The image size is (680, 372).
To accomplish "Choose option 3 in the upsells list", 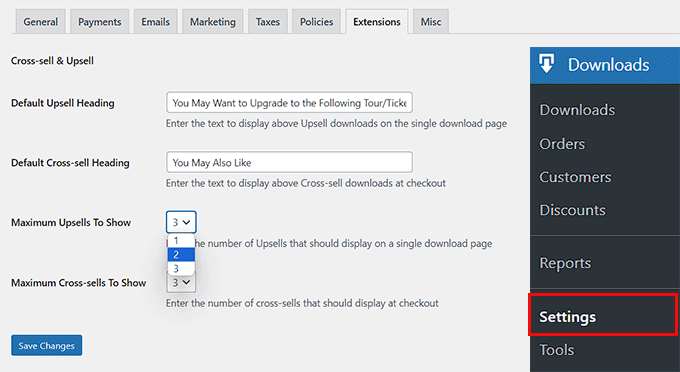I will click(181, 268).
